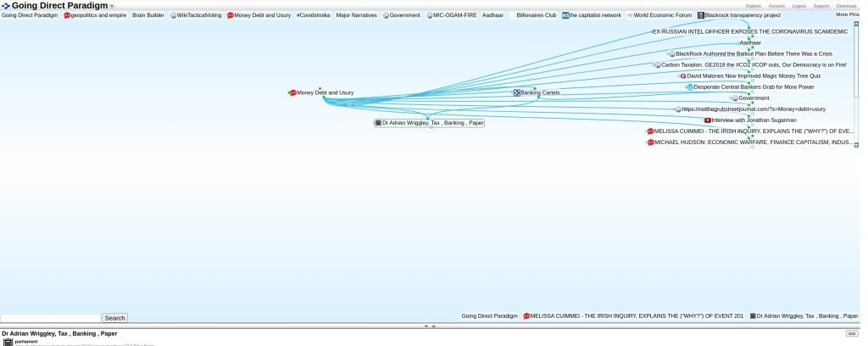Open the Account menu
The image size is (868, 346).
click(776, 6)
